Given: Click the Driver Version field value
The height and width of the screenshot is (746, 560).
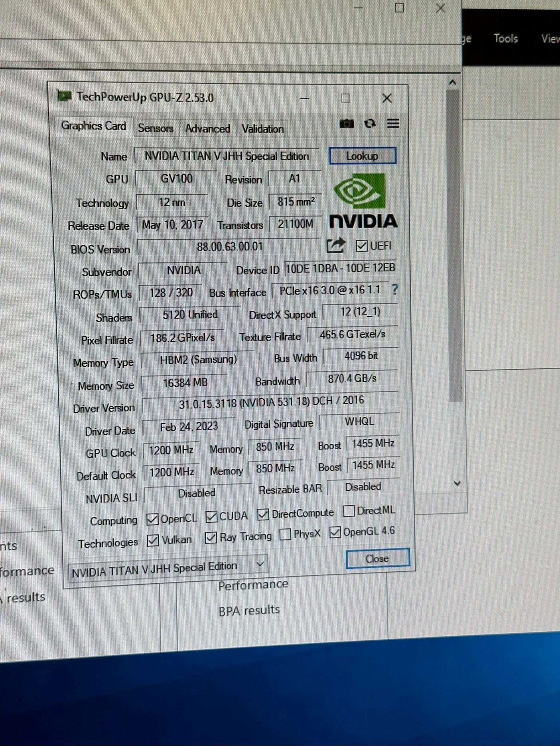Looking at the screenshot, I should pyautogui.click(x=271, y=402).
